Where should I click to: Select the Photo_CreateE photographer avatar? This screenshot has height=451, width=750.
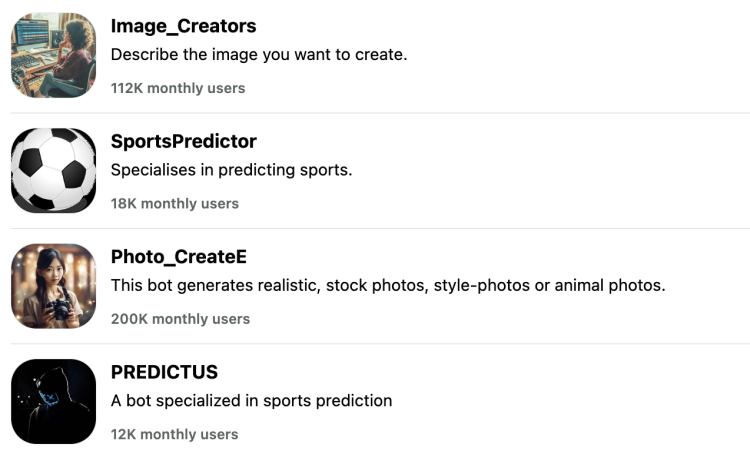pyautogui.click(x=53, y=286)
